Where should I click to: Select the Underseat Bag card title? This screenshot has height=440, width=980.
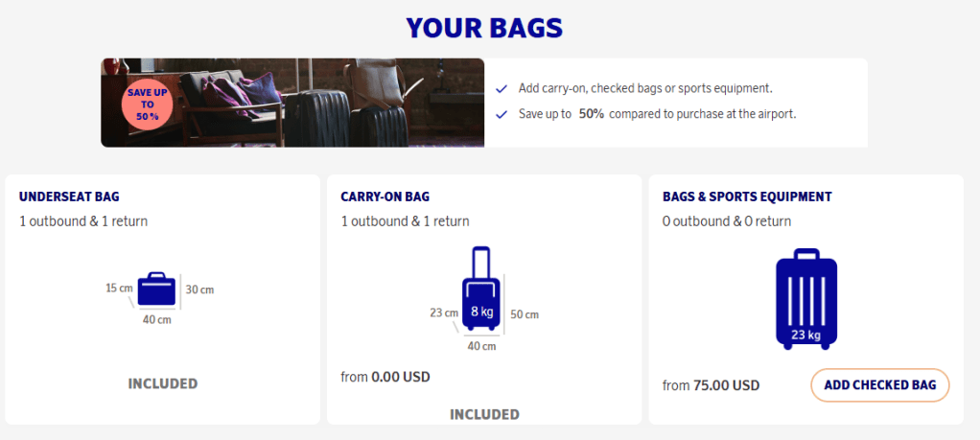tap(69, 197)
